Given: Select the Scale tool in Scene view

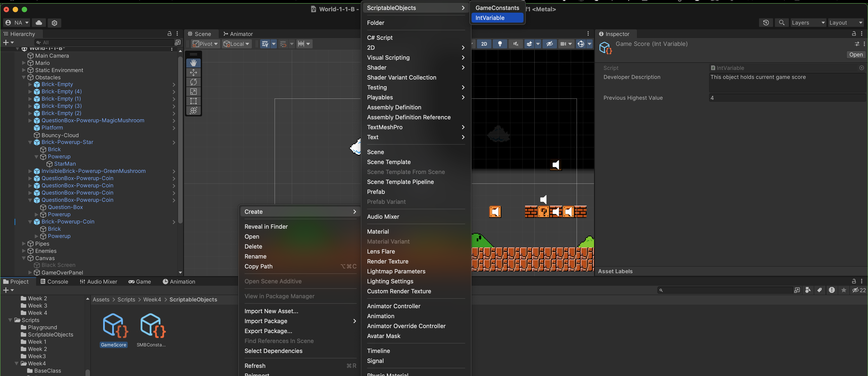Looking at the screenshot, I should (193, 91).
